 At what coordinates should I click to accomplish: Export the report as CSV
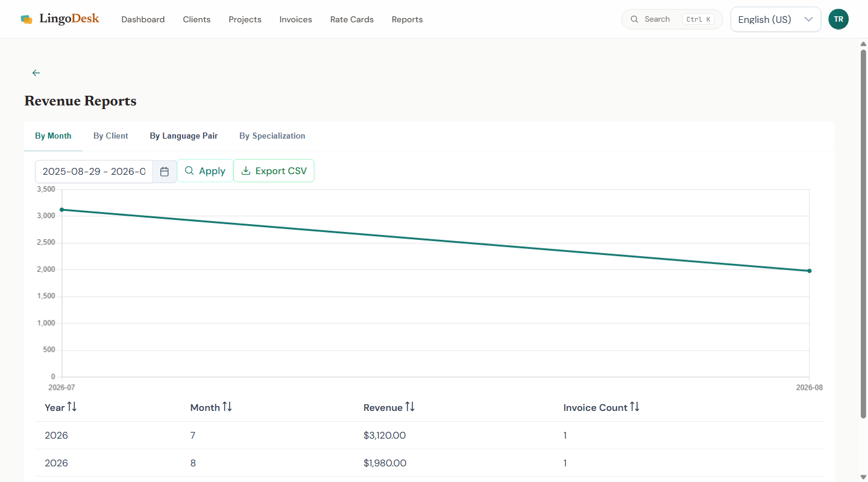coord(274,171)
